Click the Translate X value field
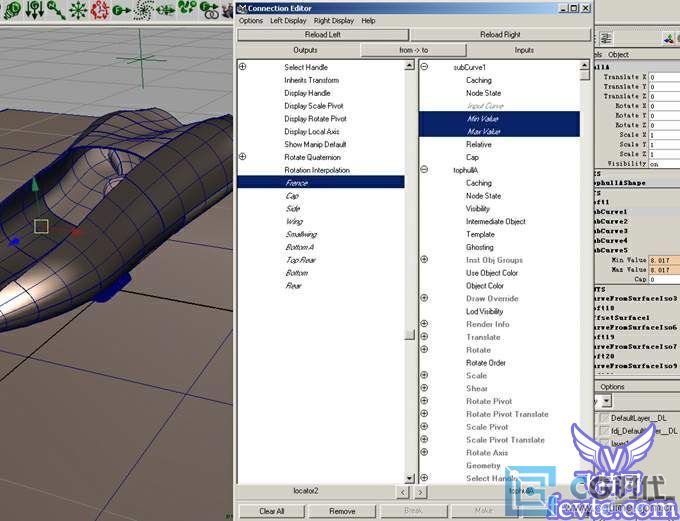 click(664, 77)
